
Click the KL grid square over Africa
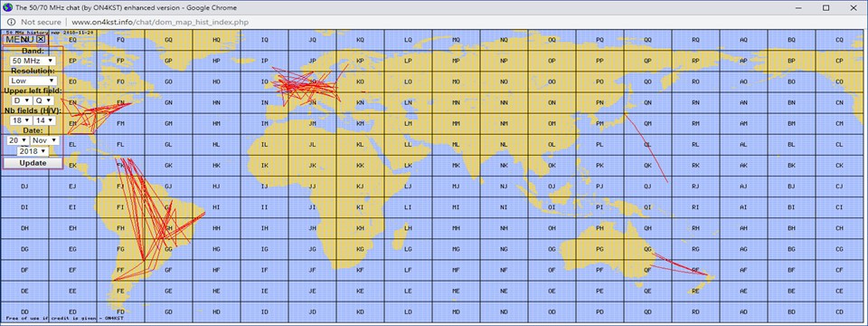point(360,145)
